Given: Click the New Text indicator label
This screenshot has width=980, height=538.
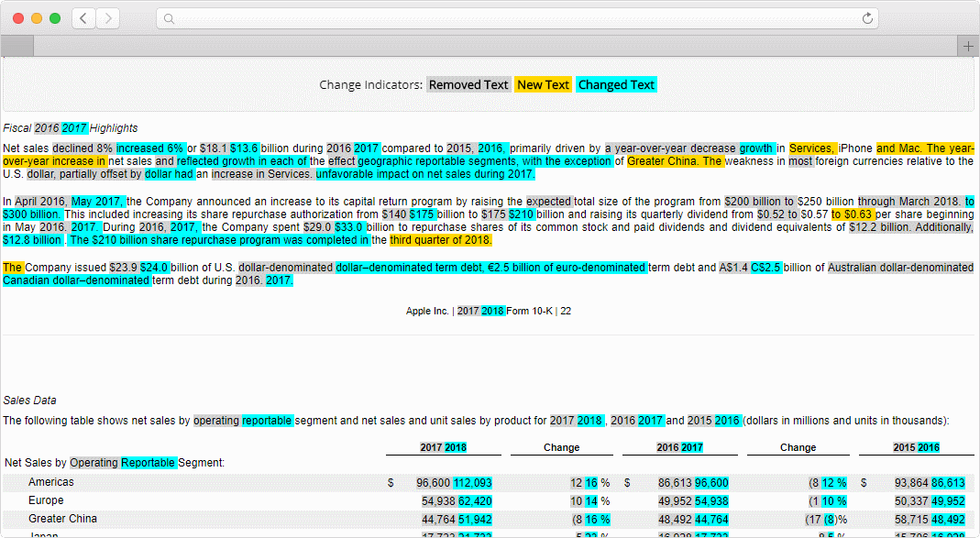Looking at the screenshot, I should click(x=543, y=84).
